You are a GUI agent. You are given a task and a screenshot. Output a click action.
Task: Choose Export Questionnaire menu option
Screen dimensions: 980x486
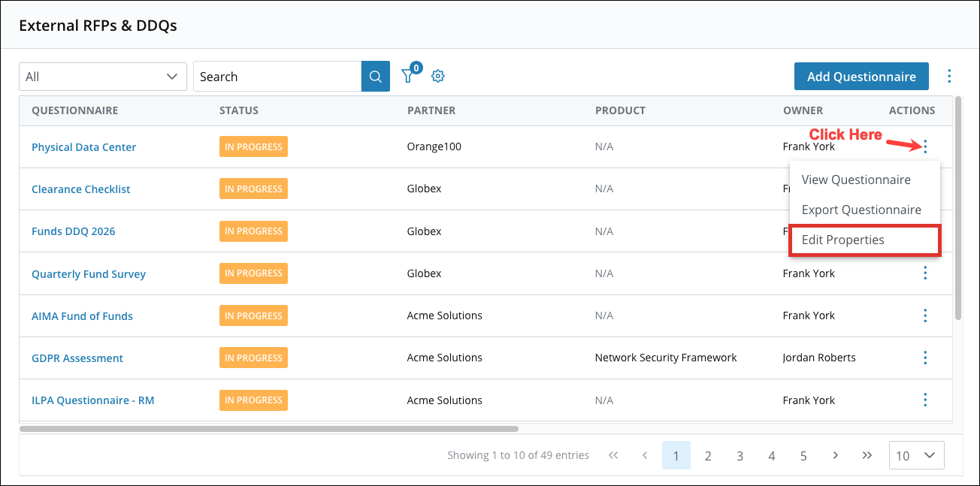pyautogui.click(x=861, y=210)
